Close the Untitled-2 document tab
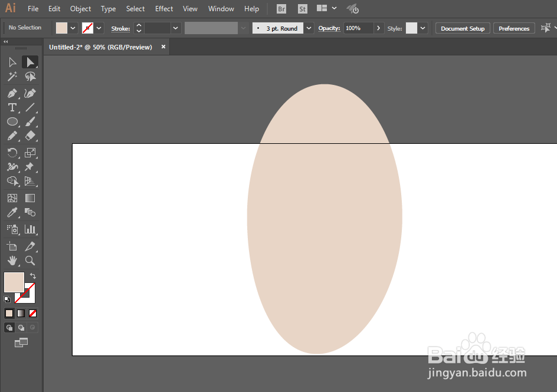The image size is (557, 392). click(163, 47)
